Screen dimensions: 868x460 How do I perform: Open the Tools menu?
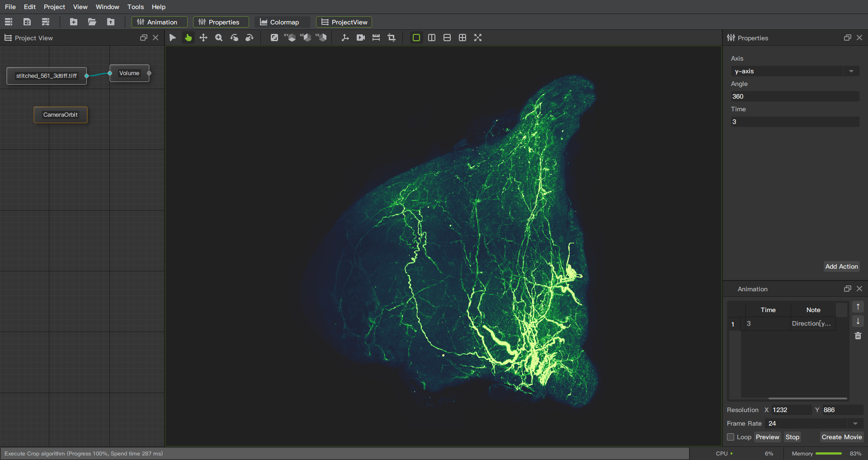coord(136,7)
